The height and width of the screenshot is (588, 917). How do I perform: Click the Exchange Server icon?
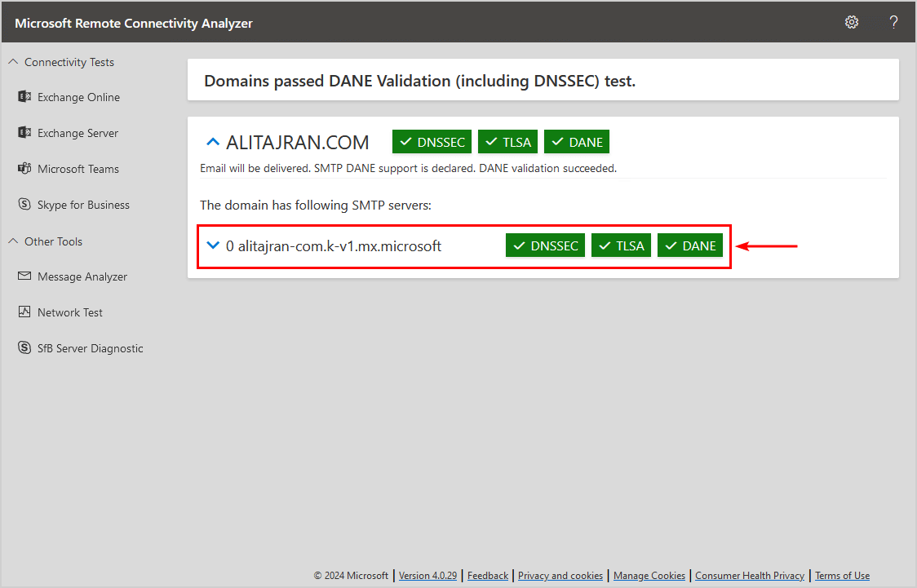click(x=24, y=133)
